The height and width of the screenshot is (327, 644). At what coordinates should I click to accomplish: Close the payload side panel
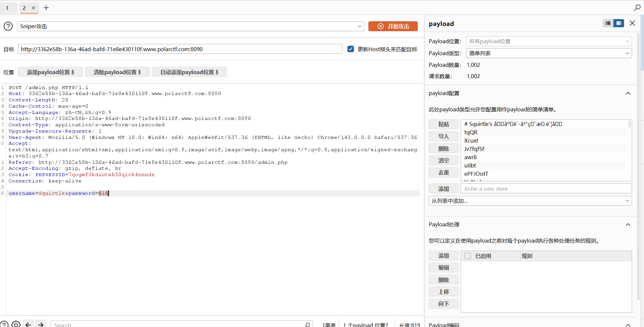click(x=632, y=23)
